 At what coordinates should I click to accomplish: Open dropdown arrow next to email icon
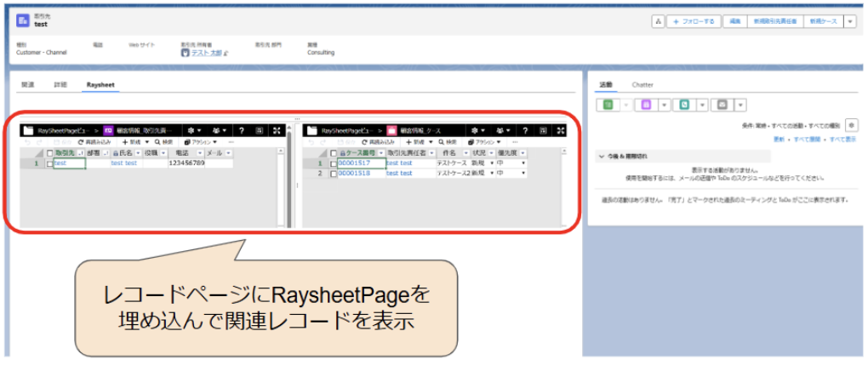pyautogui.click(x=740, y=105)
